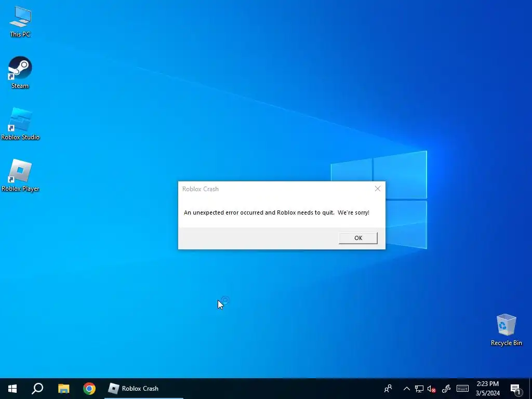The width and height of the screenshot is (532, 399).
Task: Close the Roblox Crash dialog with X
Action: pos(377,189)
